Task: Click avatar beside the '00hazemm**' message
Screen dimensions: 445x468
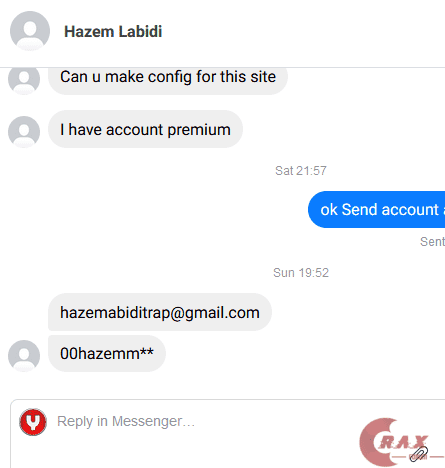Action: click(x=24, y=356)
